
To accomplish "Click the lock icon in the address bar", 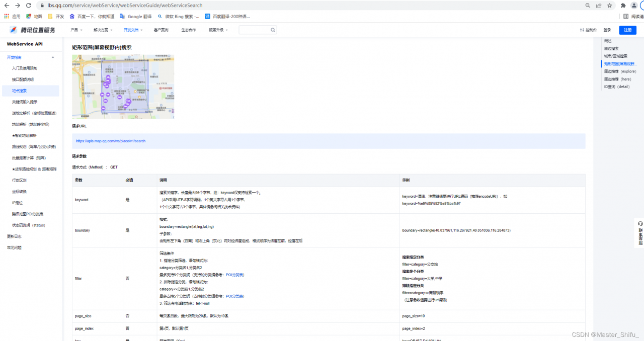I will tap(43, 6).
